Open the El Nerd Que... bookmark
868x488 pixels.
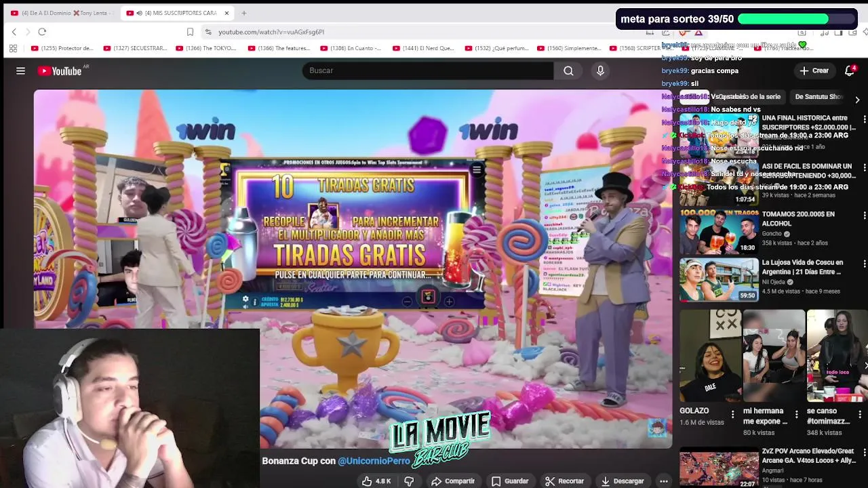click(423, 48)
